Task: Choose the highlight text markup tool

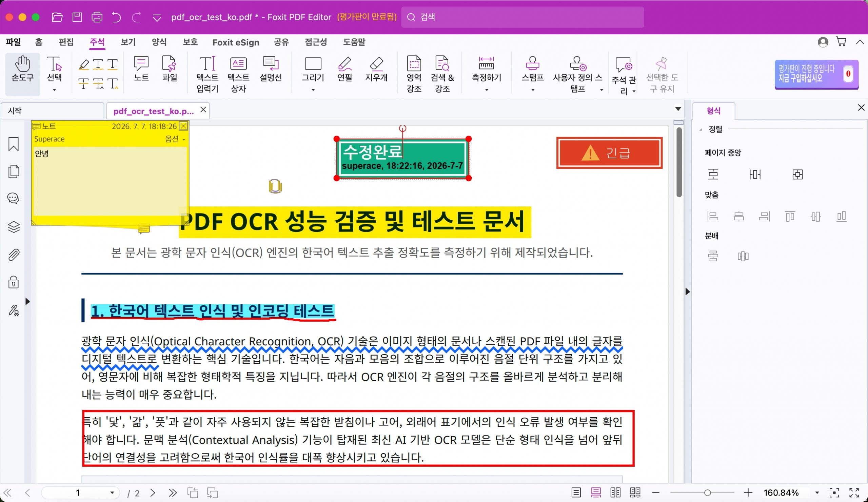Action: click(84, 64)
